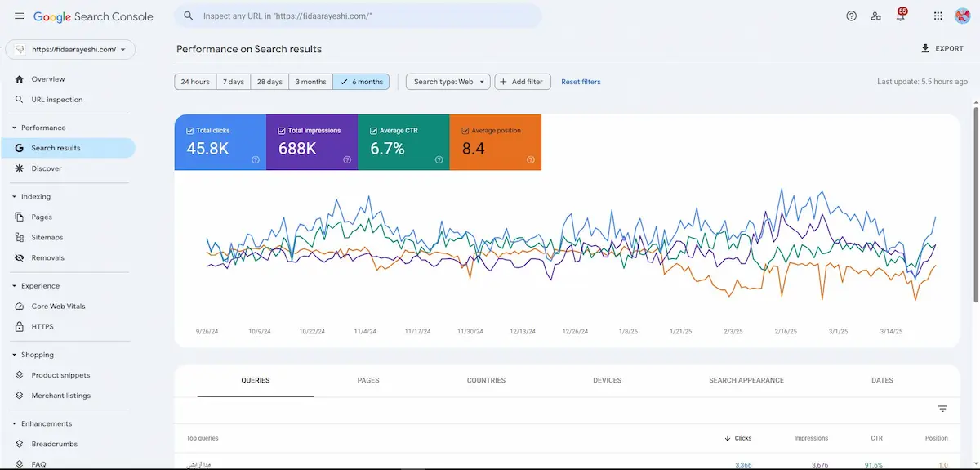Open the notifications bell
The height and width of the screenshot is (470, 980).
point(901,16)
